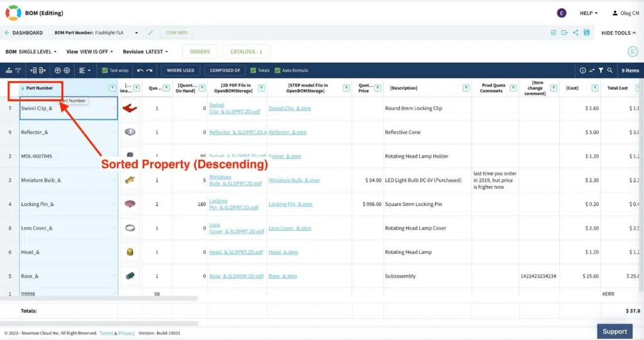Click the remove hierarchy level icon

[x=18, y=70]
